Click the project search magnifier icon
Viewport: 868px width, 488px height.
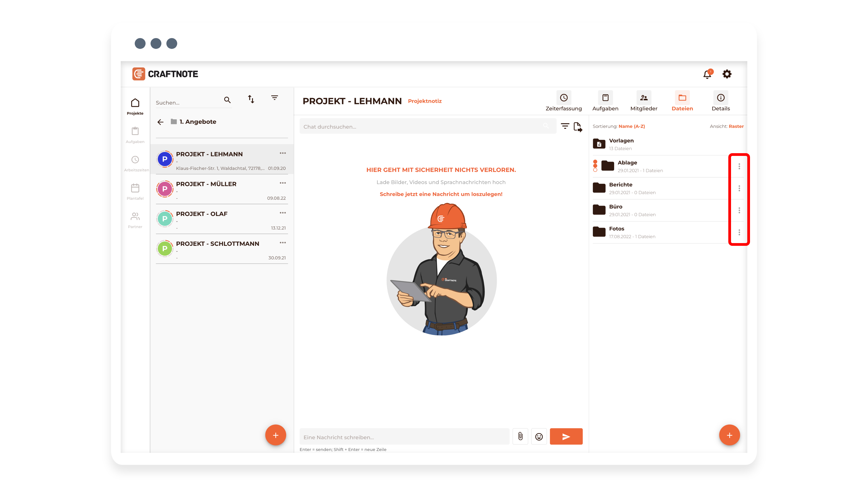tap(227, 100)
